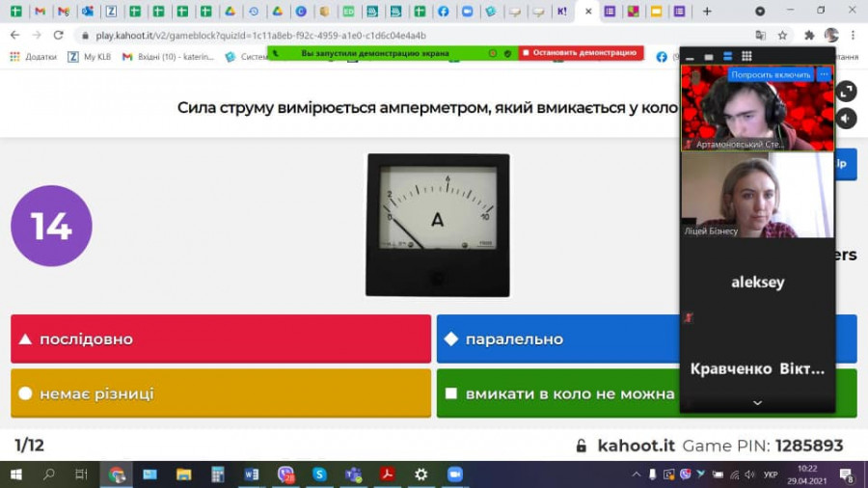Open Calculator from taskbar
868x488 pixels.
(218, 474)
